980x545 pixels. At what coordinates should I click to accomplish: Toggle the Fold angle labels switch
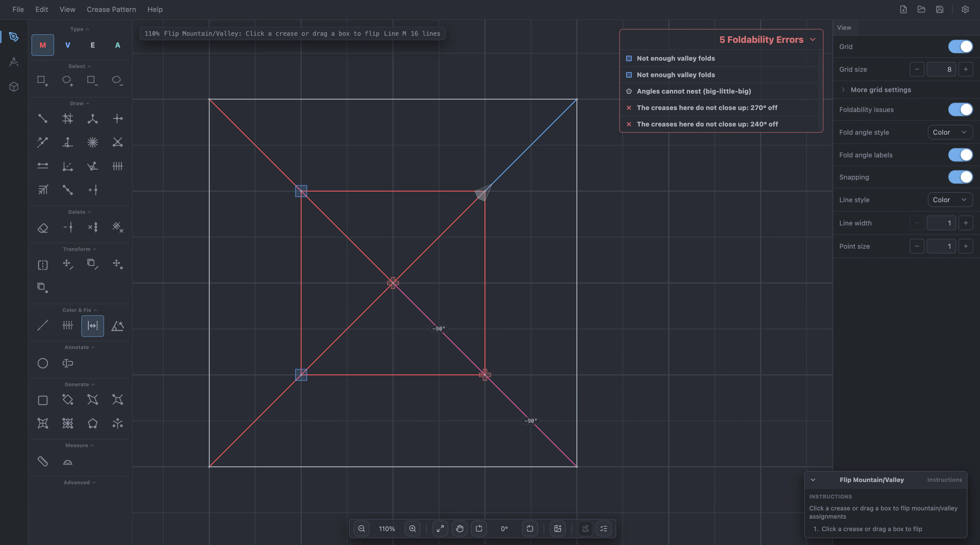tap(960, 155)
